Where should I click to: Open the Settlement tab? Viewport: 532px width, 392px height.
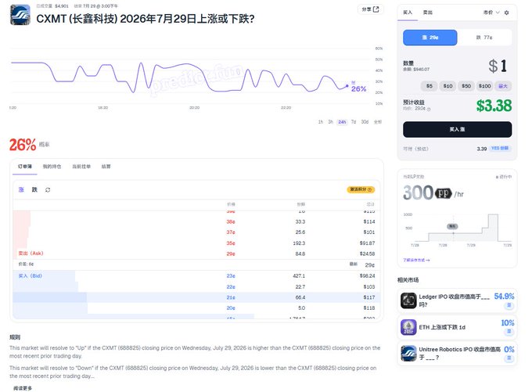pos(106,167)
